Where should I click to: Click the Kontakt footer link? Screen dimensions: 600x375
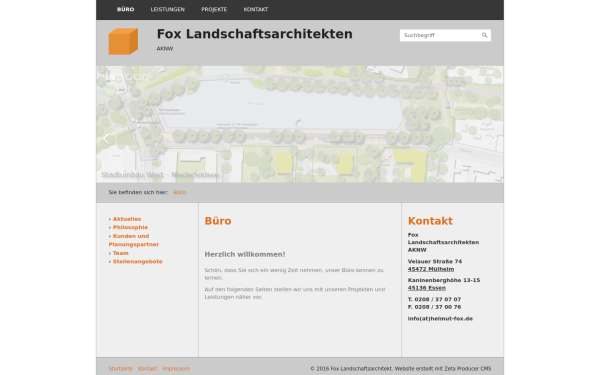click(x=147, y=368)
